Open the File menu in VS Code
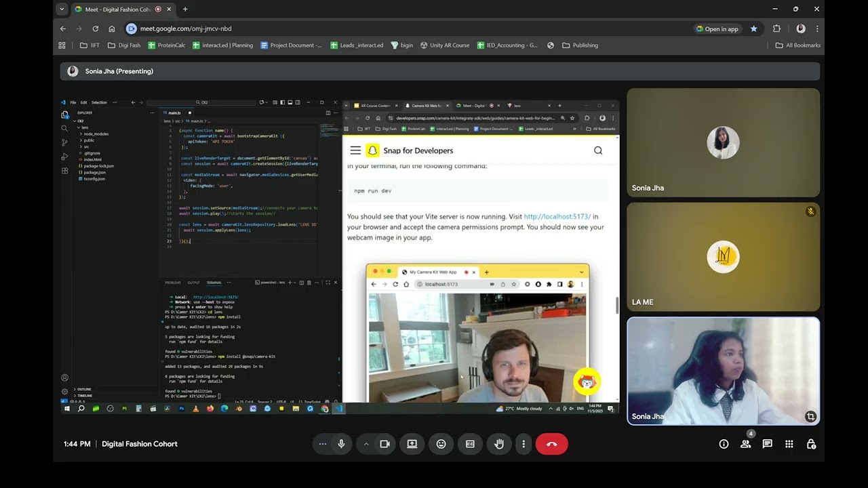This screenshot has height=488, width=868. point(73,102)
